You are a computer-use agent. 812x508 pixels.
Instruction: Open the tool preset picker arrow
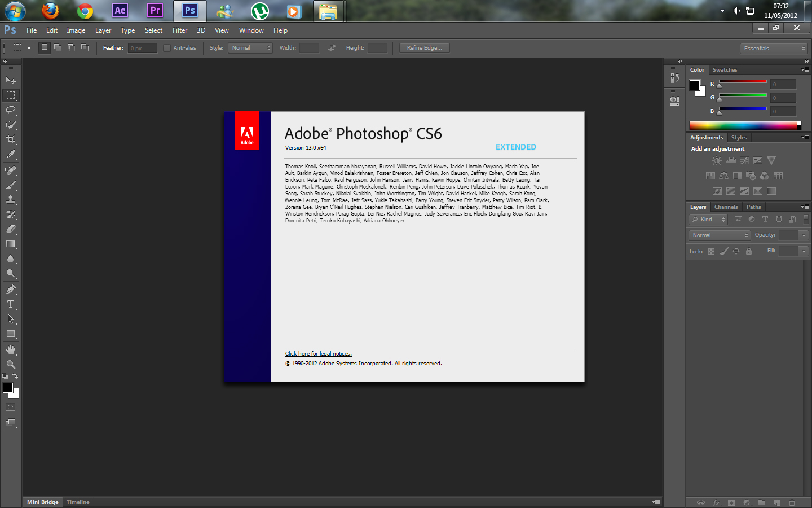(29, 48)
